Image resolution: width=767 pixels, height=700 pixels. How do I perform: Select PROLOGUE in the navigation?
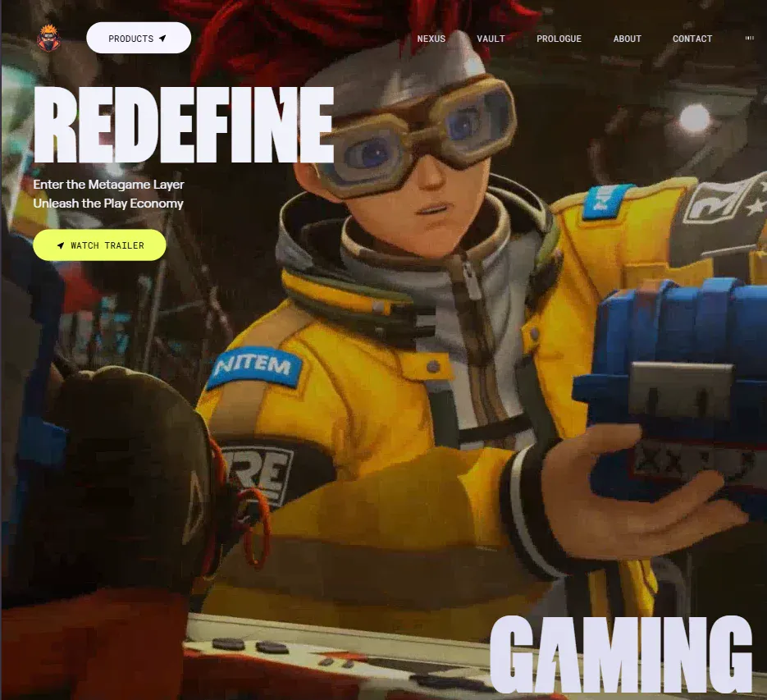point(559,39)
